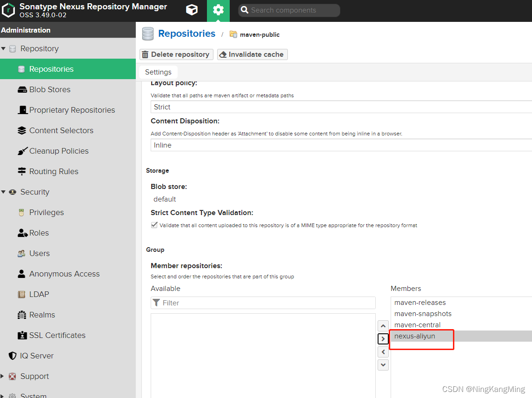Collapse the Repository tree section arrow
The height and width of the screenshot is (398, 532).
pyautogui.click(x=3, y=48)
